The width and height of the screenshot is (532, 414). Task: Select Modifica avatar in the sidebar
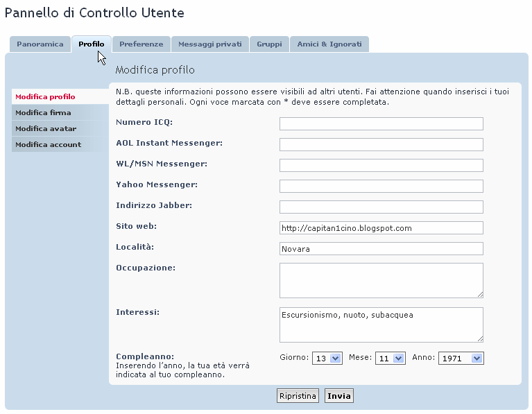pos(46,128)
